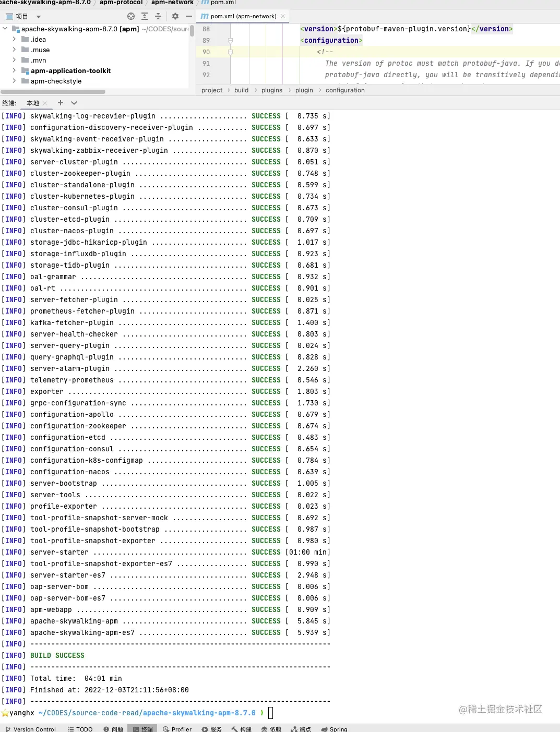The width and height of the screenshot is (560, 732).
Task: Click the kafka-fetcher-plugin result line
Action: pos(166,322)
